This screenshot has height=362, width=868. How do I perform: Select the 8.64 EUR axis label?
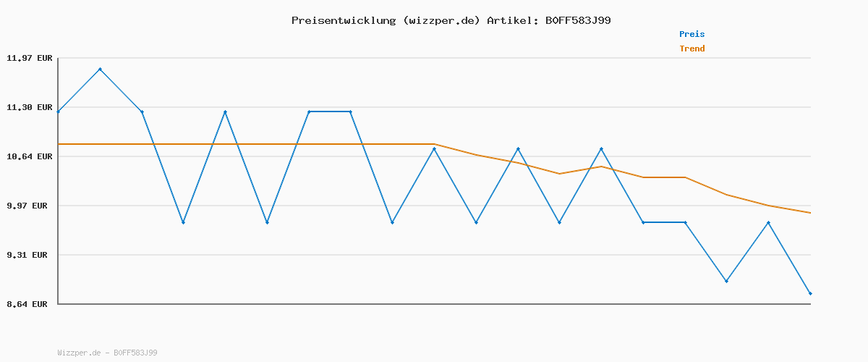(29, 304)
